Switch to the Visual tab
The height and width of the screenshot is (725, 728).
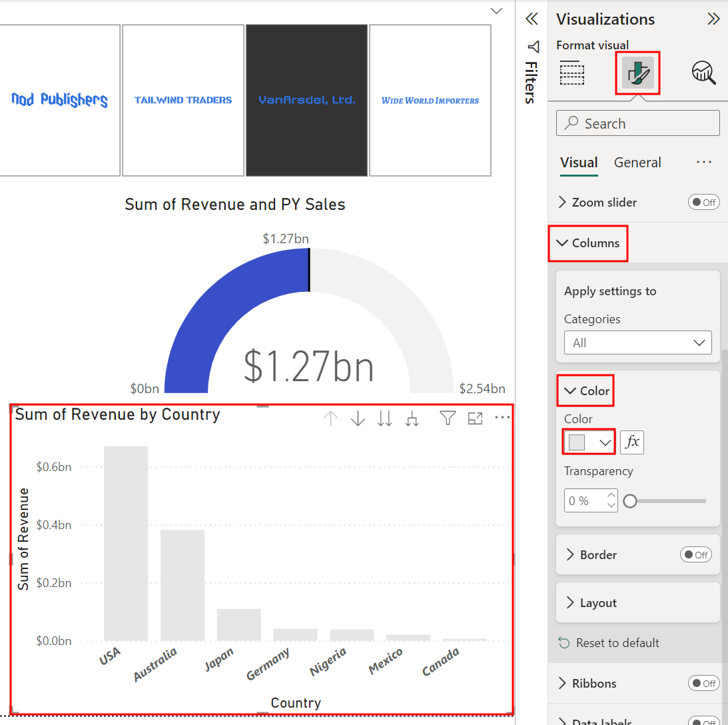point(579,163)
